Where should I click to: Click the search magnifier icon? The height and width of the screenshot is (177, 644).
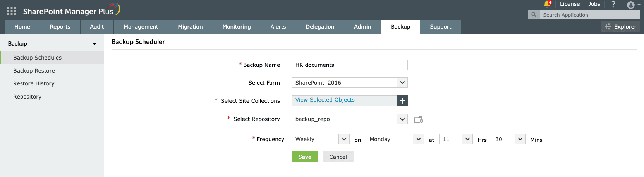534,15
